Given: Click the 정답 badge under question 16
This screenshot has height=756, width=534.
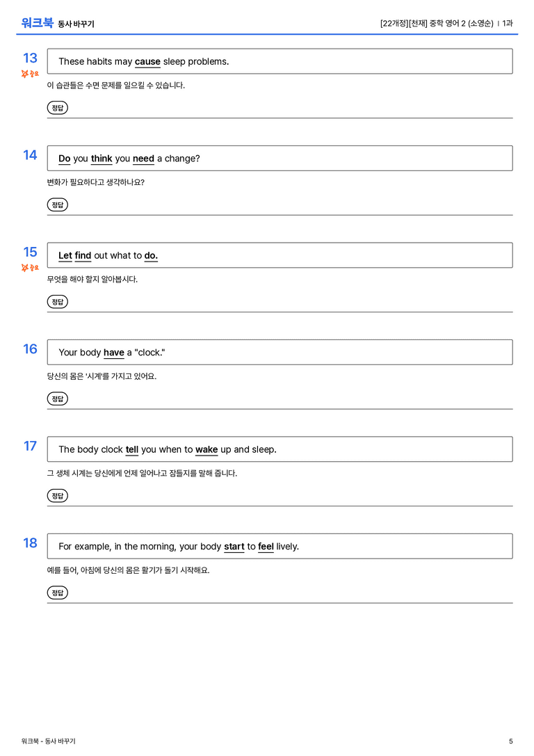Looking at the screenshot, I should coord(57,399).
